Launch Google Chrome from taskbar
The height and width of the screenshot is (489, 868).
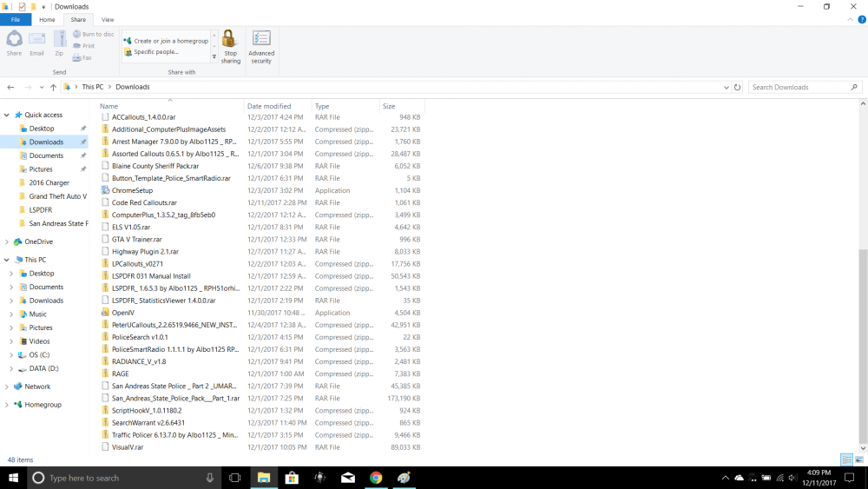click(x=376, y=478)
